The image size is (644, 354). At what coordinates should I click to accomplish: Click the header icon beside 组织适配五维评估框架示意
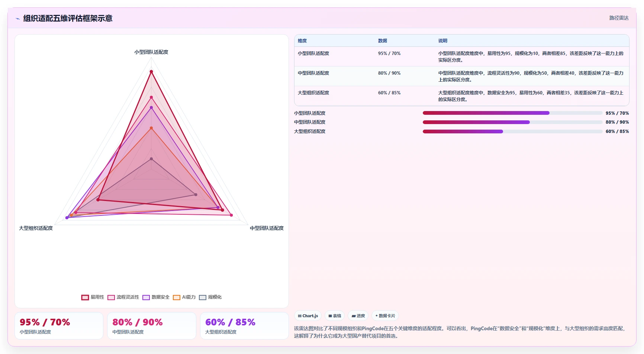(x=17, y=19)
